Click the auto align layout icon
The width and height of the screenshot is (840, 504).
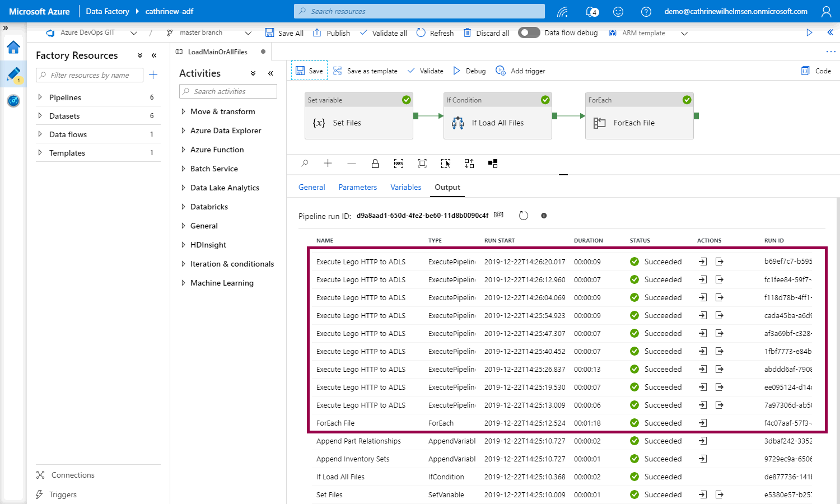point(469,164)
